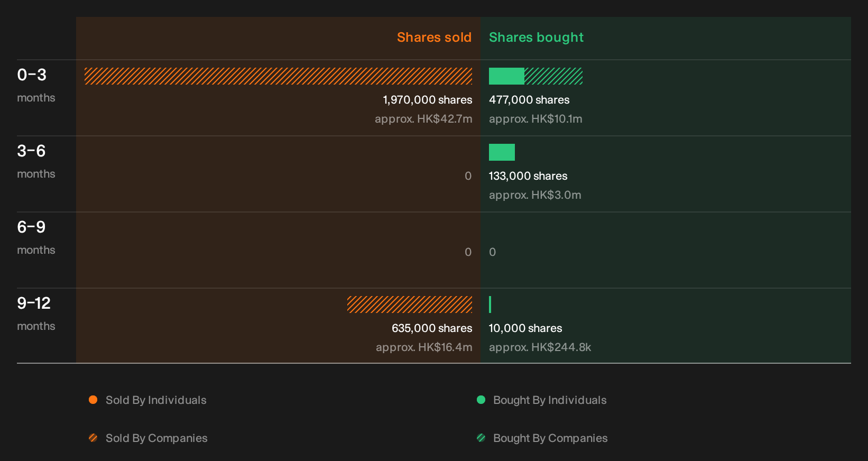Viewport: 868px width, 461px height.
Task: Select the Bought By Companies legend label
Action: [550, 438]
